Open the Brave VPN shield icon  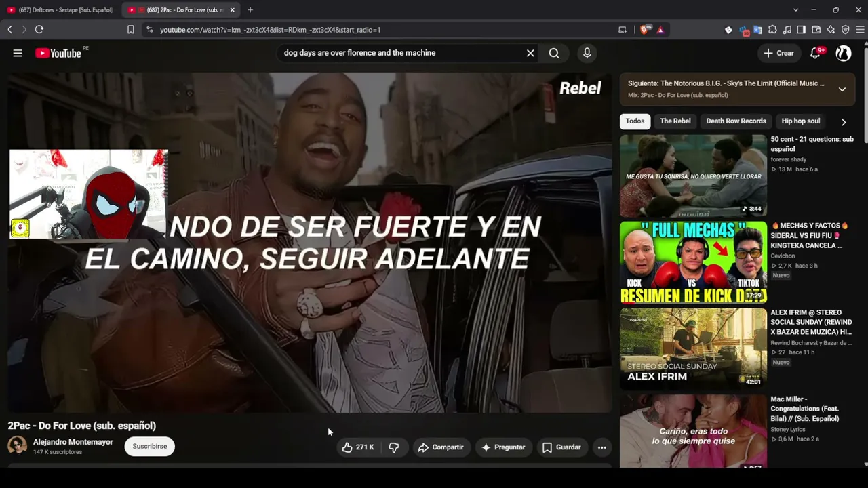point(846,30)
